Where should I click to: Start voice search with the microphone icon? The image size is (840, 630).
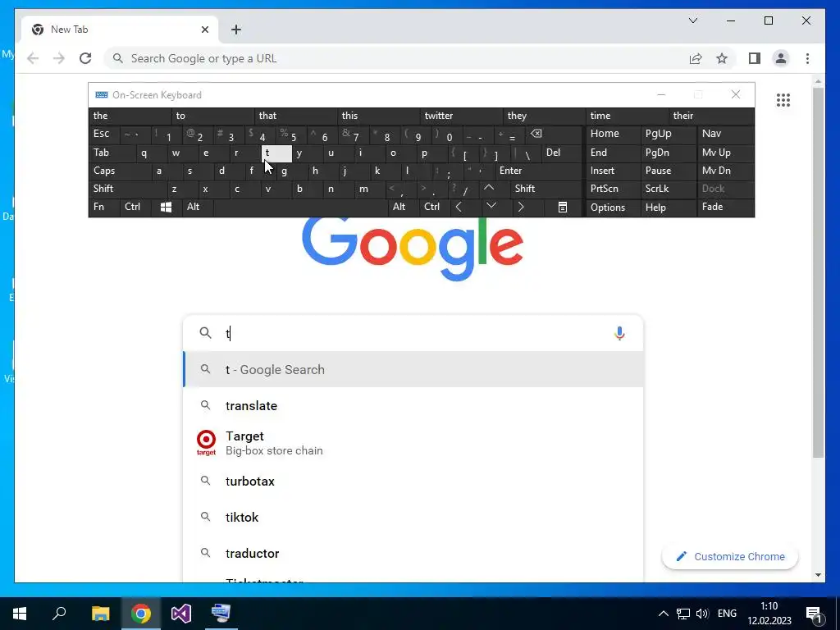point(619,333)
